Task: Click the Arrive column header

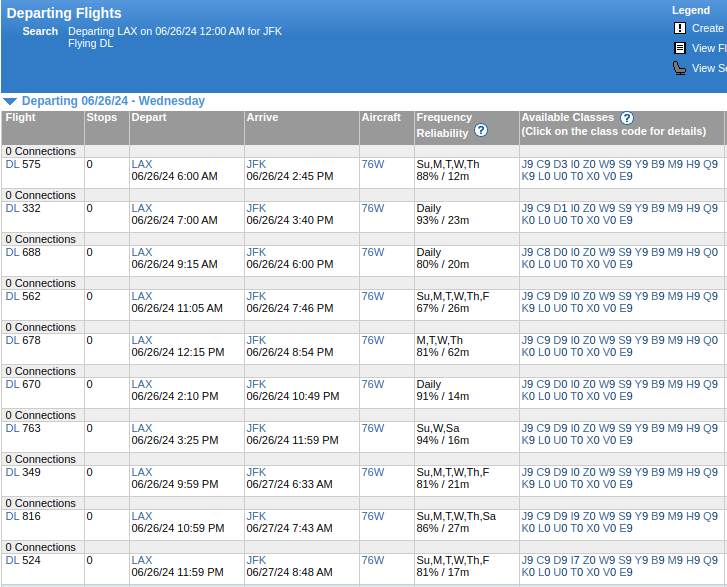Action: (262, 118)
